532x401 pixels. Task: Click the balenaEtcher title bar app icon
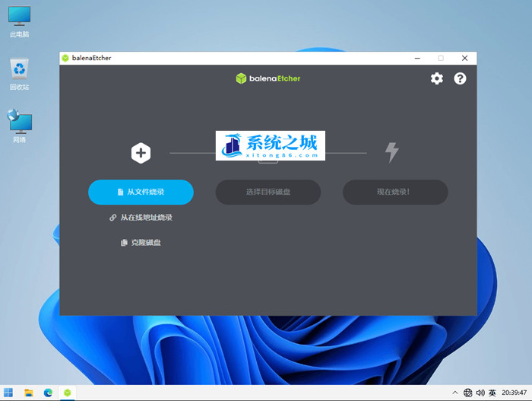click(x=65, y=58)
